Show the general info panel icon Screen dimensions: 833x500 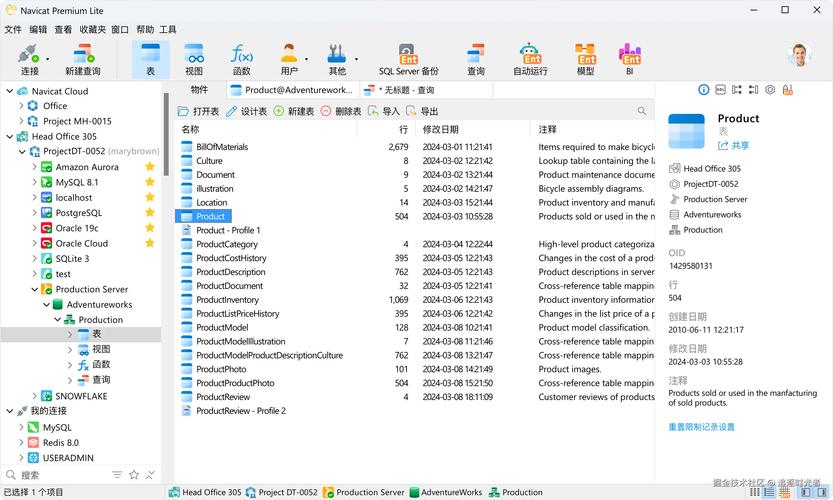tap(703, 90)
